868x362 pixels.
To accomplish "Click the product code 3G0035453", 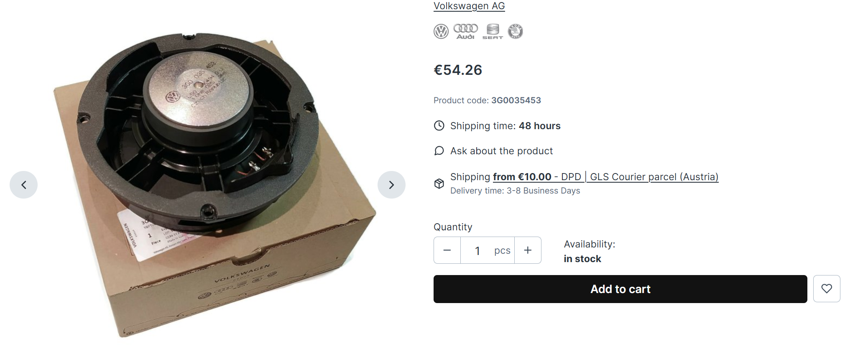I will [x=516, y=100].
